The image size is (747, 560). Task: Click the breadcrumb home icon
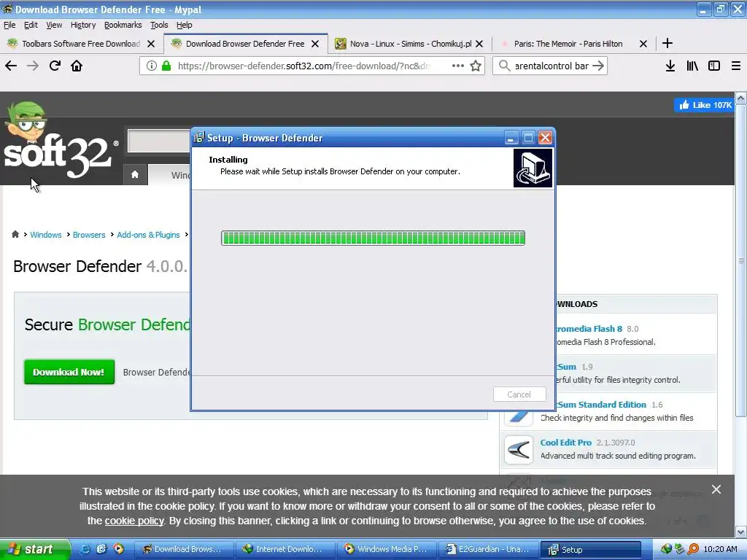15,234
